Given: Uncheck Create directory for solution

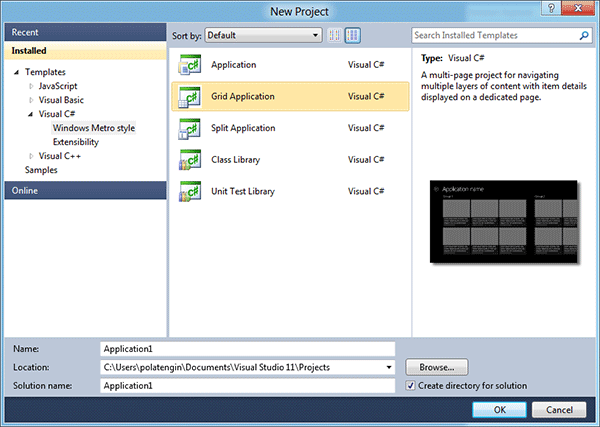Looking at the screenshot, I should point(410,386).
